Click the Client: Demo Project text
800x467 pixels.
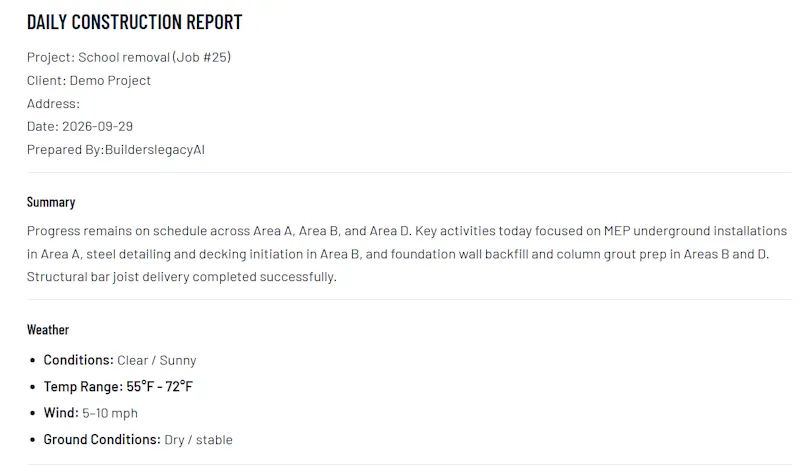pyautogui.click(x=89, y=81)
